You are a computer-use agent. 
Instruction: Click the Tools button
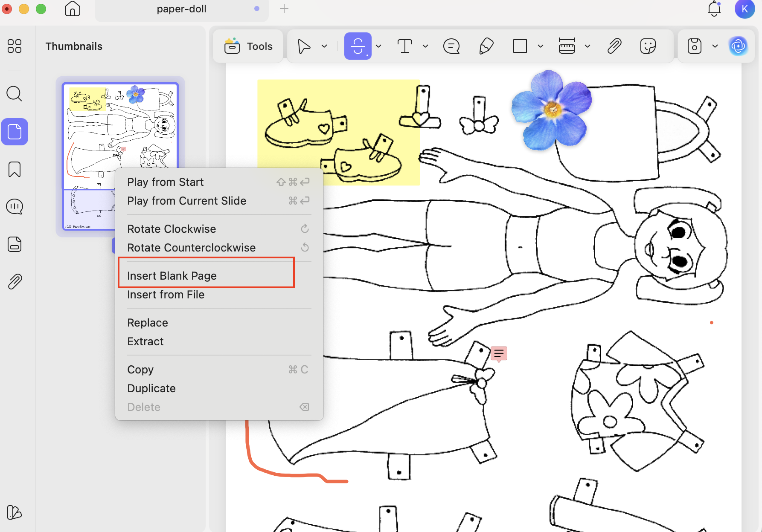tap(248, 46)
